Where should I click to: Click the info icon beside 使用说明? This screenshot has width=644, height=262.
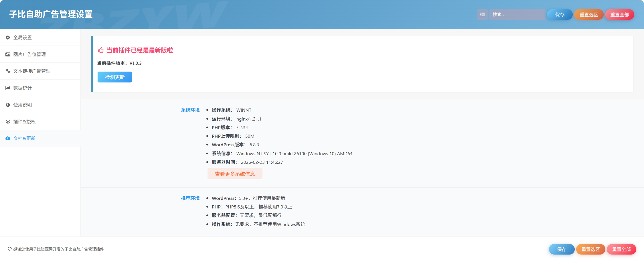click(8, 105)
